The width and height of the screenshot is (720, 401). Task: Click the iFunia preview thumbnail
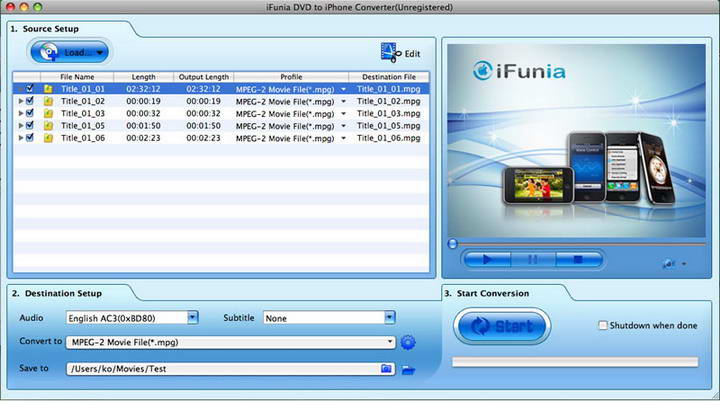[576, 141]
